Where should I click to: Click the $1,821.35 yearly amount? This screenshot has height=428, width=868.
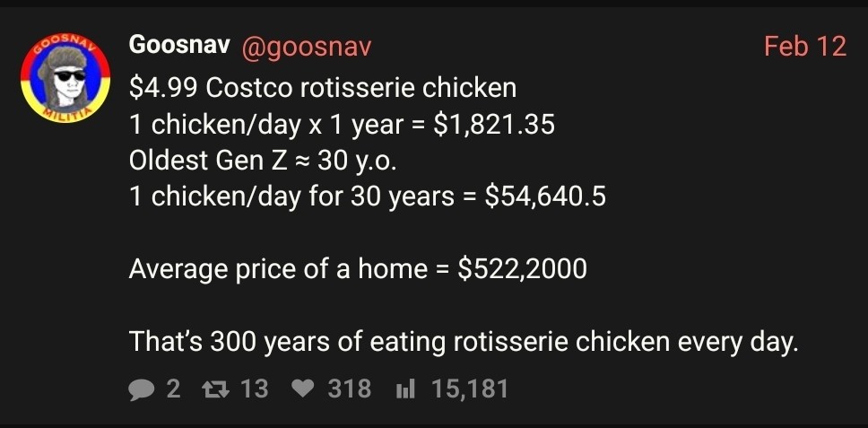click(x=493, y=125)
